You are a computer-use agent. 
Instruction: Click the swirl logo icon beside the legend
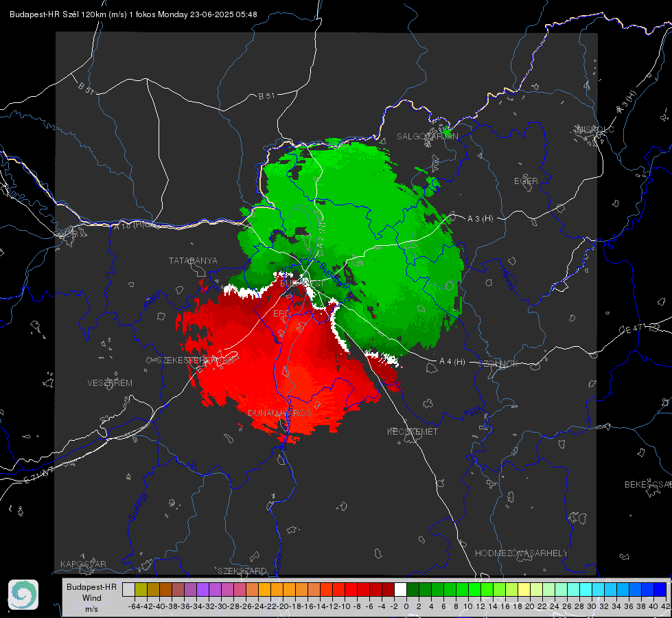tap(23, 595)
